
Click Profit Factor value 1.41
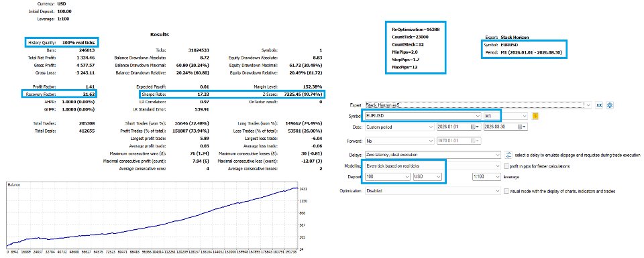[x=91, y=86]
